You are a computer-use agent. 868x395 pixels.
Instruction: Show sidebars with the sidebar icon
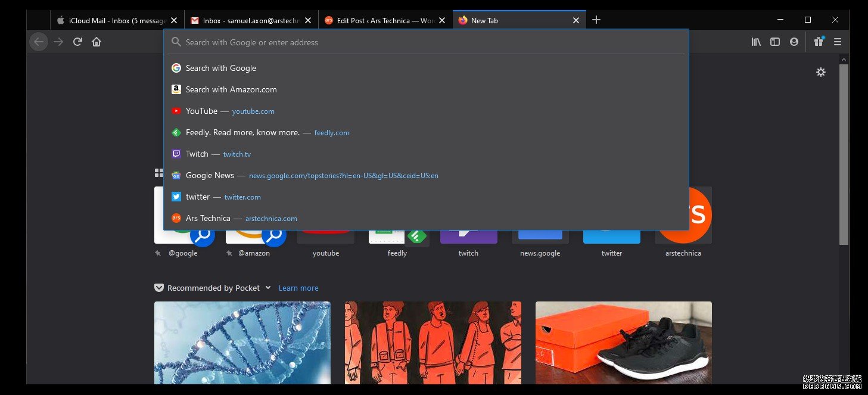[775, 42]
